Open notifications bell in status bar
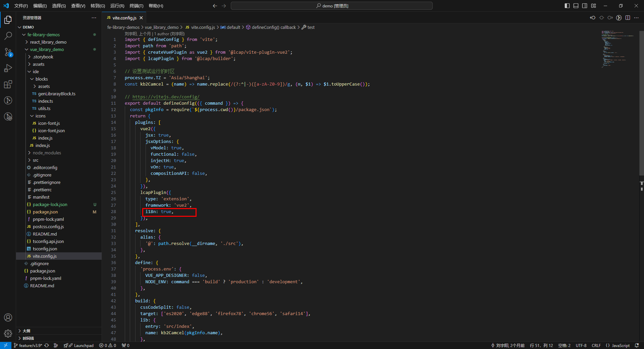This screenshot has width=644, height=349. pos(637,345)
